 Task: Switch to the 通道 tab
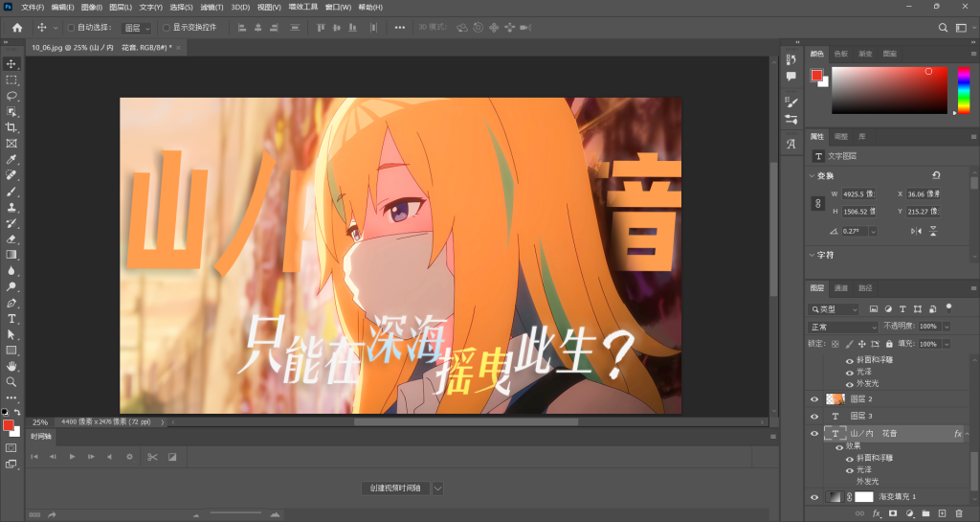coord(840,288)
